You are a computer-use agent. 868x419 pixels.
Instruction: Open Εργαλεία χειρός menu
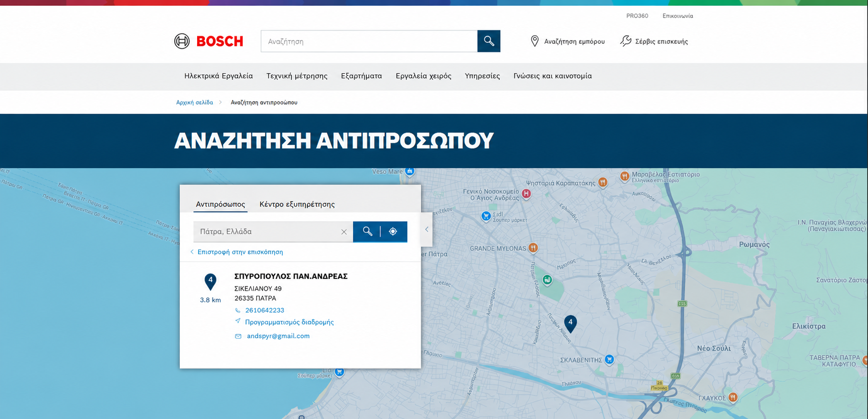tap(423, 76)
